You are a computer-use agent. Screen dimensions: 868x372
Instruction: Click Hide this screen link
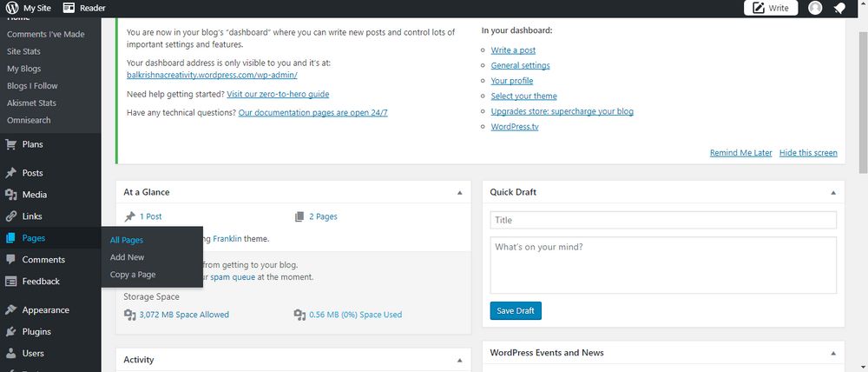point(808,153)
